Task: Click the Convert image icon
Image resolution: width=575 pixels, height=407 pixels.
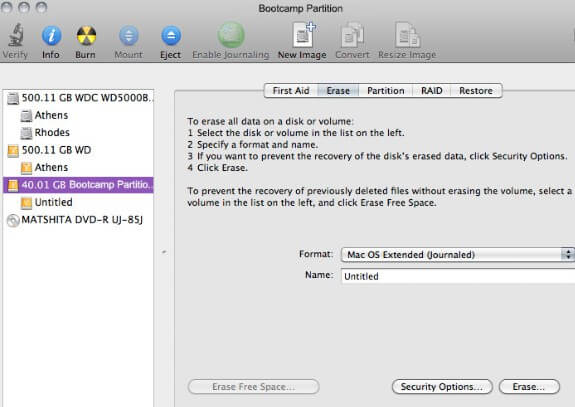Action: [x=352, y=35]
